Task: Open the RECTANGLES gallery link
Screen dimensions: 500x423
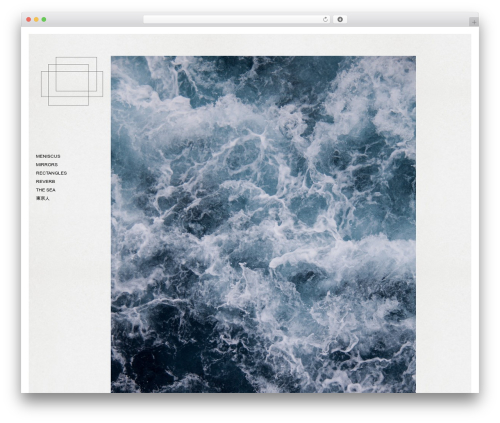Action: pos(51,173)
